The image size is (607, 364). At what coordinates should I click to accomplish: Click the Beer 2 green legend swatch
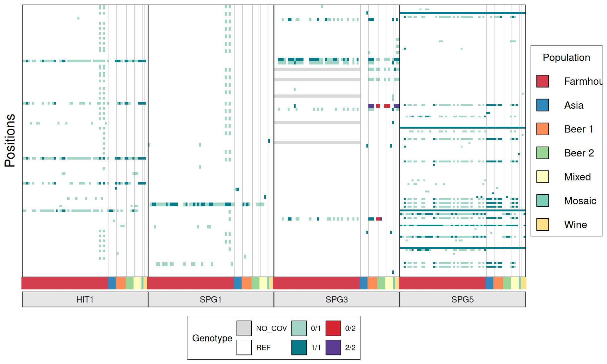[x=543, y=153]
